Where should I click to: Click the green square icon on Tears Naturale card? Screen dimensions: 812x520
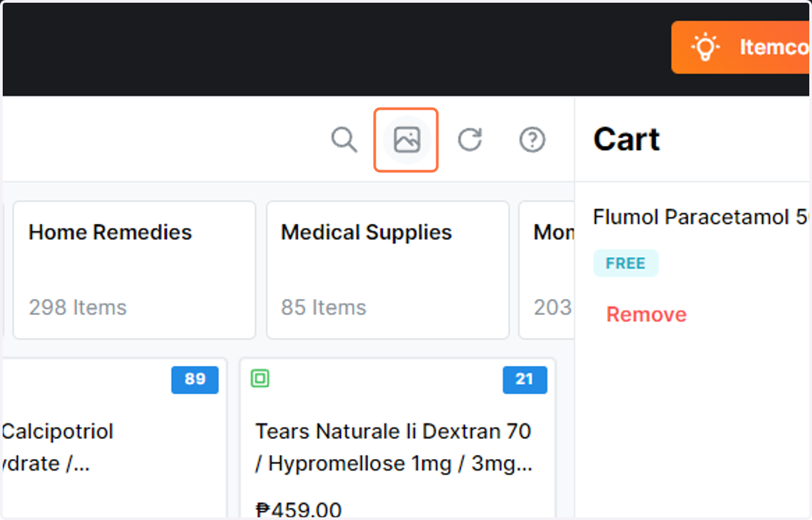coord(260,379)
